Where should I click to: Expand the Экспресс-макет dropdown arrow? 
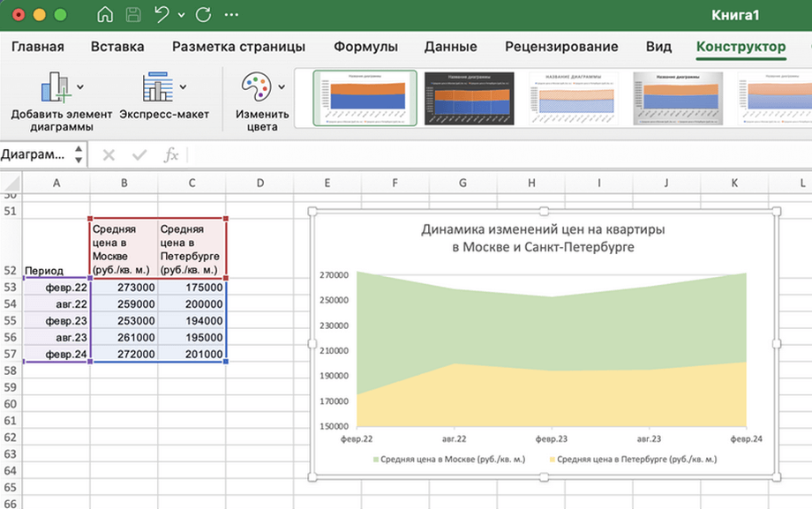point(183,87)
